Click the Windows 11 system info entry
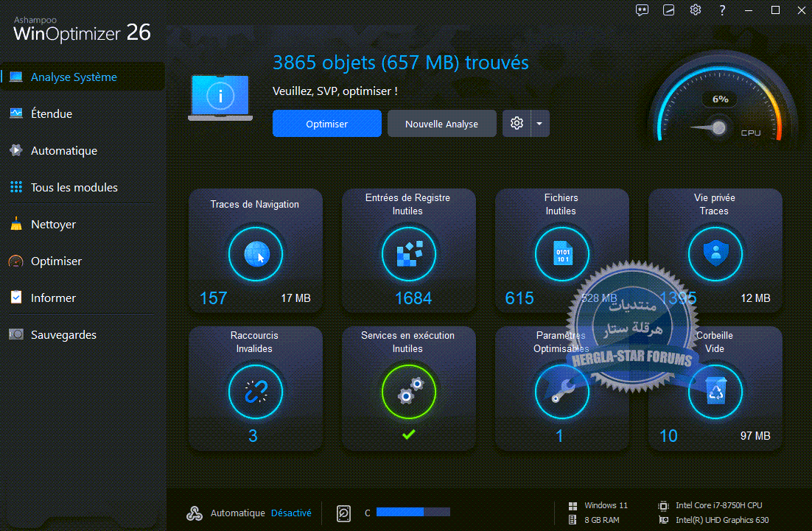 (598, 505)
